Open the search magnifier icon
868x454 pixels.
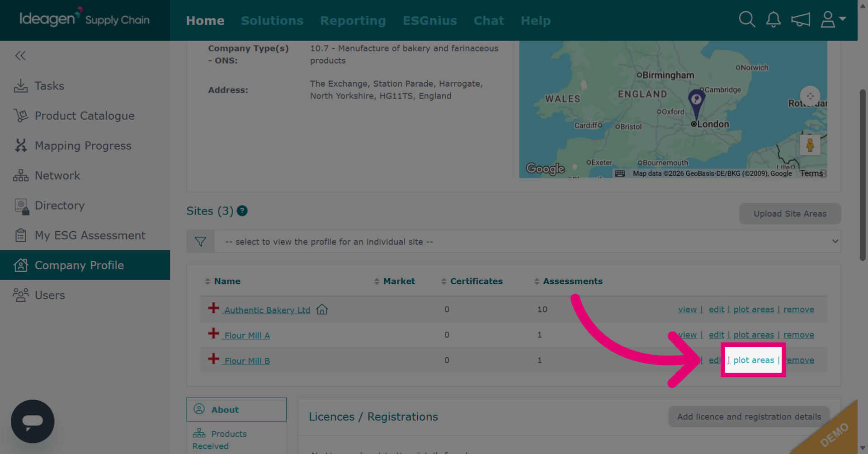(747, 20)
